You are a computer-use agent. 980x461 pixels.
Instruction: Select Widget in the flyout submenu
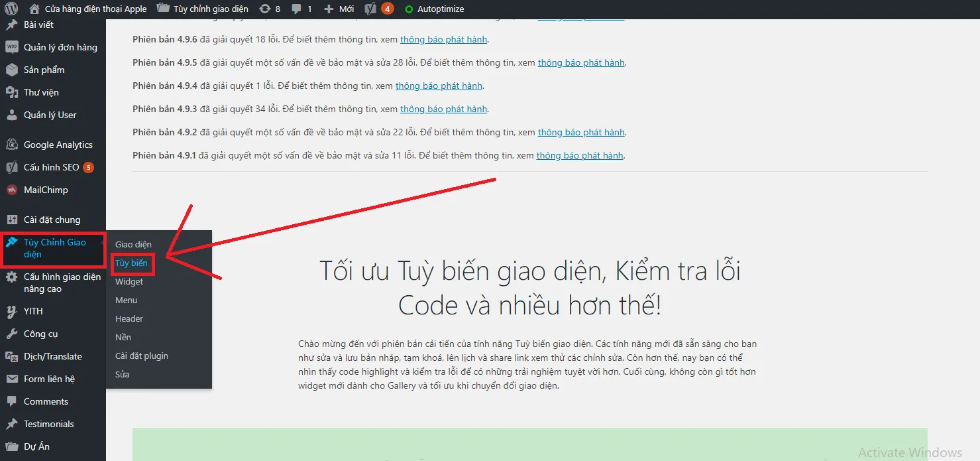click(129, 282)
